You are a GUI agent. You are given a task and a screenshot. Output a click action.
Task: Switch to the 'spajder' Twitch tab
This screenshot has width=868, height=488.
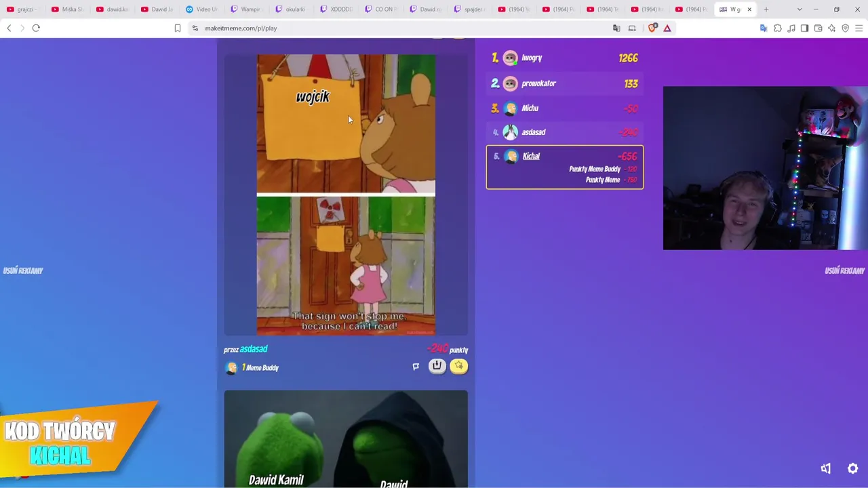point(469,9)
